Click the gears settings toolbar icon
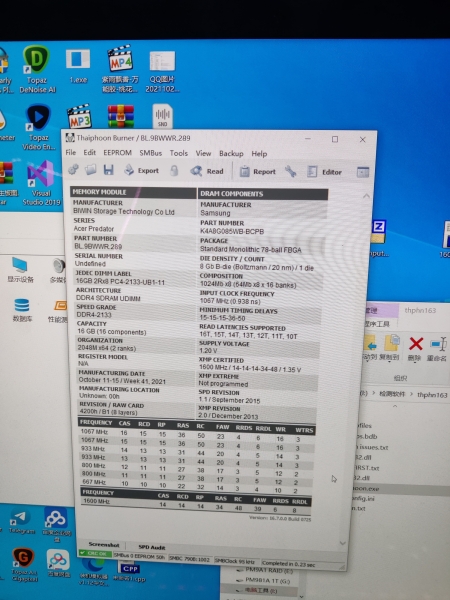The width and height of the screenshot is (450, 600). coord(73,170)
